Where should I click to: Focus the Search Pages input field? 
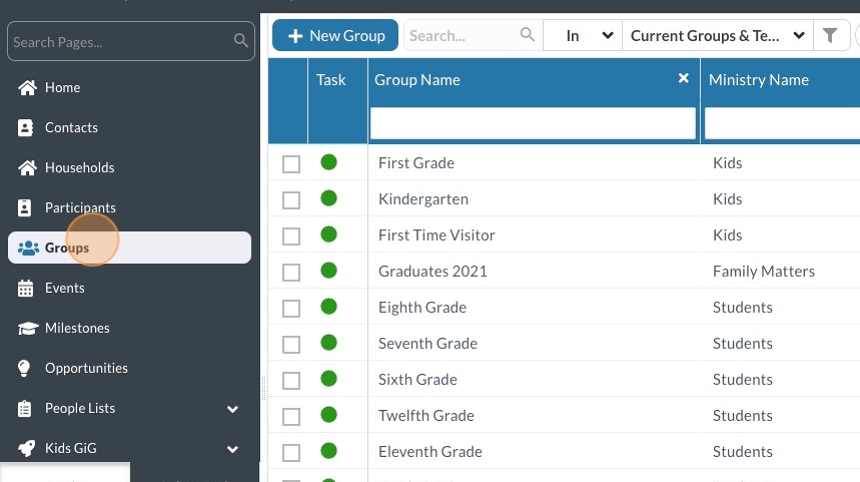(120, 42)
